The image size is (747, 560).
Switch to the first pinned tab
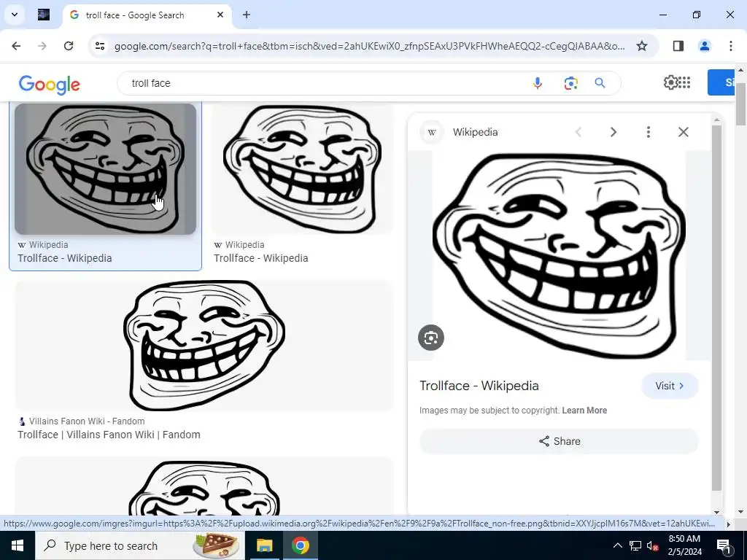43,15
